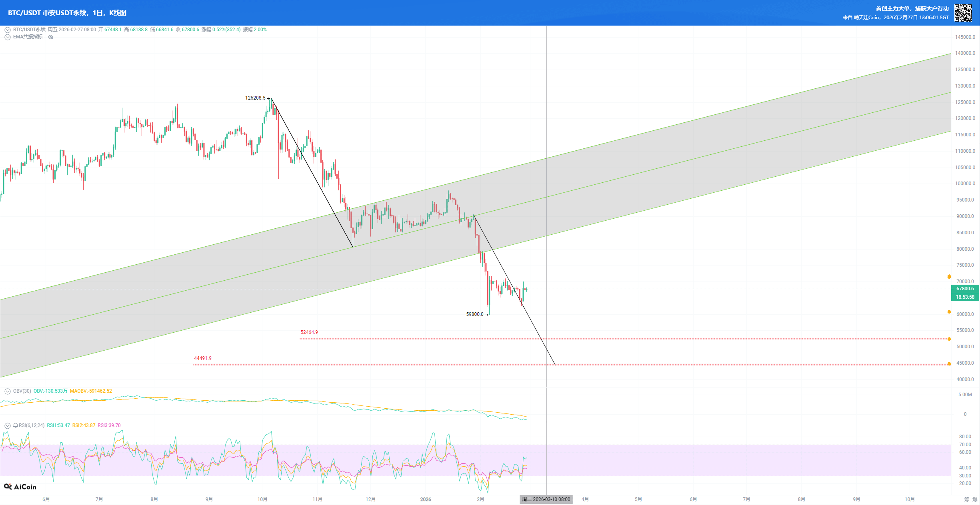
Task: Click the high price value 68188.8
Action: click(139, 30)
